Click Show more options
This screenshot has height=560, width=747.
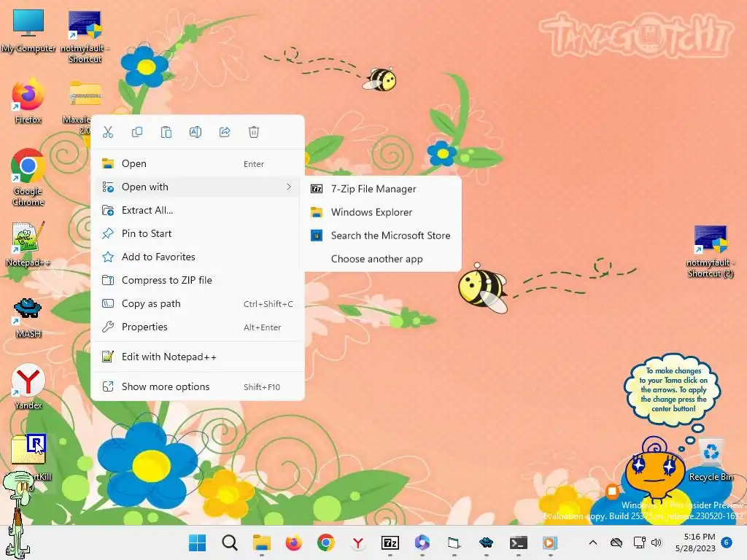197,386
